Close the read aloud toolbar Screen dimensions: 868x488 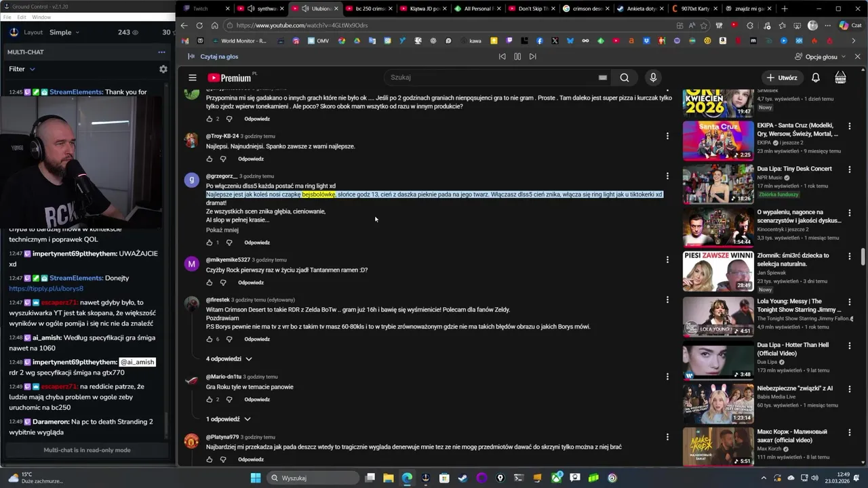[857, 56]
